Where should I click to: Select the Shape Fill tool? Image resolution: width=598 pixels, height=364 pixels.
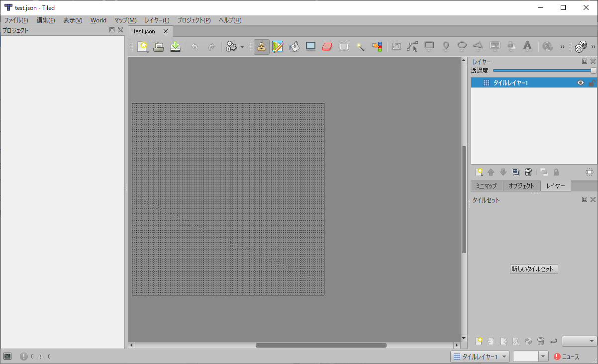click(x=311, y=47)
